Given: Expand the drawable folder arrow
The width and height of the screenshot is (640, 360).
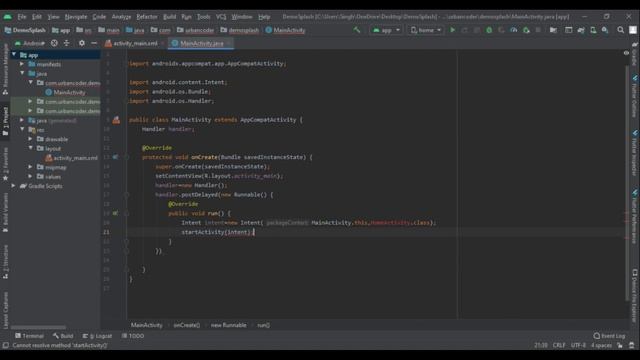Looking at the screenshot, I should point(30,139).
